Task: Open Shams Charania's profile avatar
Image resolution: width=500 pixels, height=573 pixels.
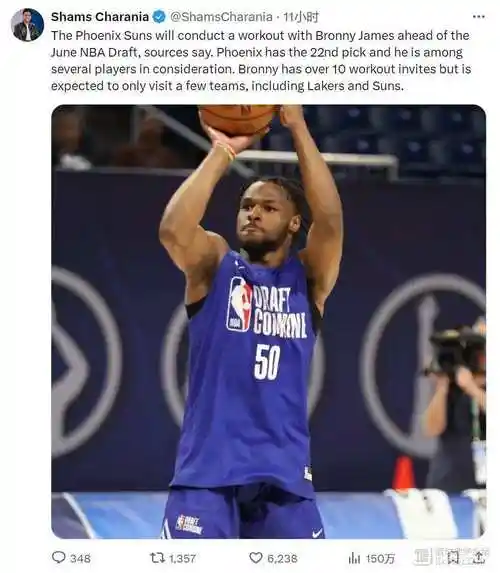Action: [x=27, y=25]
